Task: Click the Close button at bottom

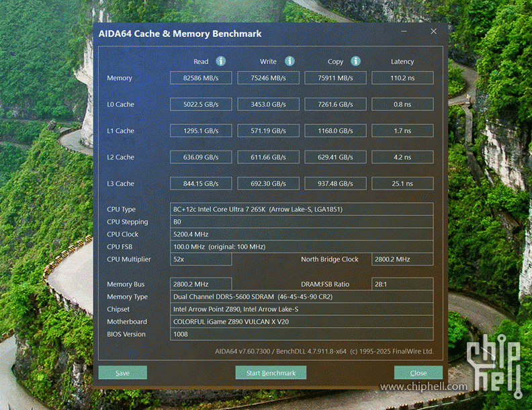Action: [418, 372]
